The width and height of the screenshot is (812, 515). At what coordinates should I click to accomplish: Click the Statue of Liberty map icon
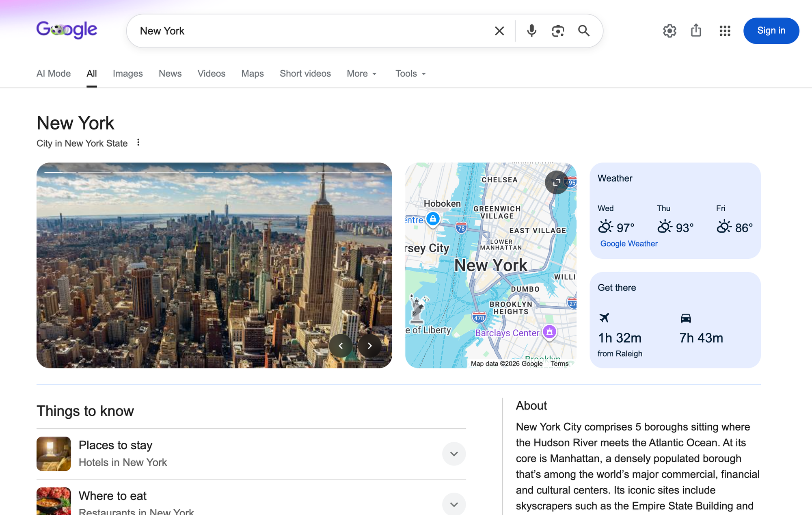tap(417, 309)
